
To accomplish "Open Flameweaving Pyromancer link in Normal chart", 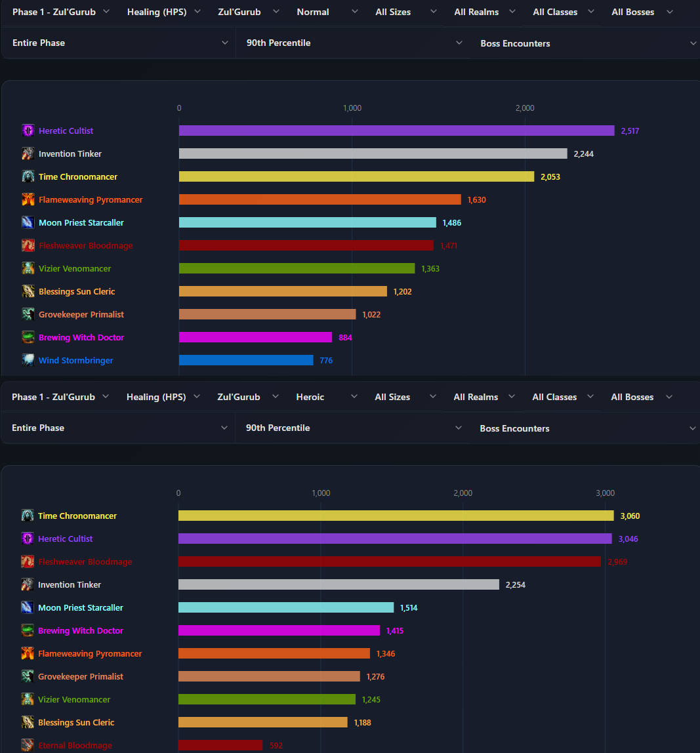I will [x=91, y=199].
